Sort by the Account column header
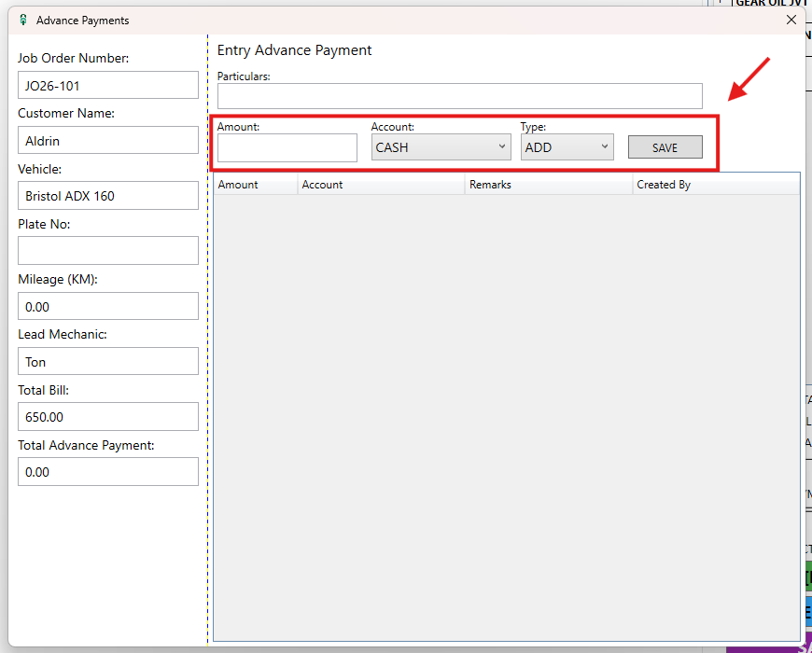This screenshot has height=653, width=812. click(x=381, y=185)
